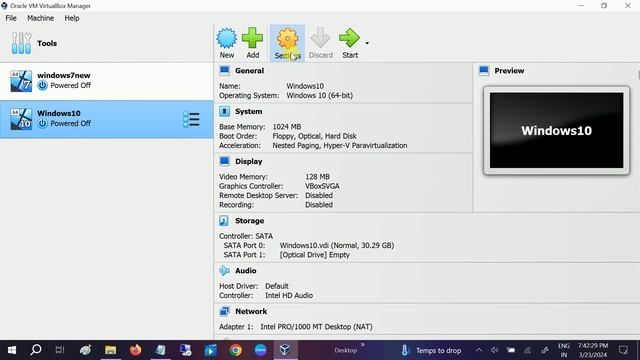Select the windows7new virtual machine
The image size is (640, 360).
(x=107, y=81)
